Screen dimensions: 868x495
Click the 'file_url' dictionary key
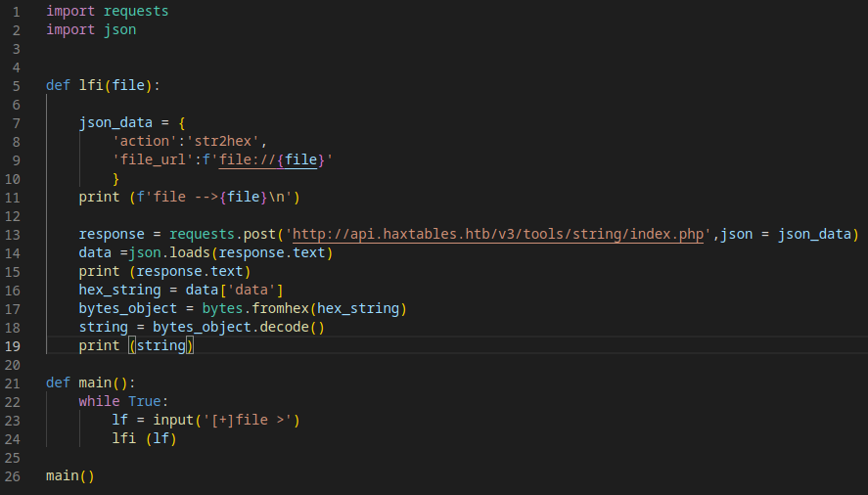coord(153,160)
